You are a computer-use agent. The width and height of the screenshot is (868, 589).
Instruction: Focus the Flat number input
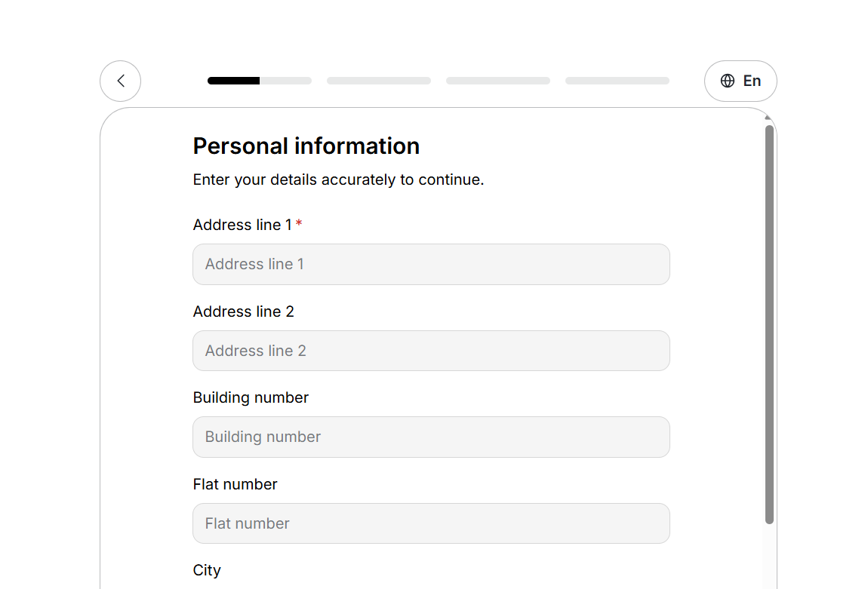click(431, 523)
